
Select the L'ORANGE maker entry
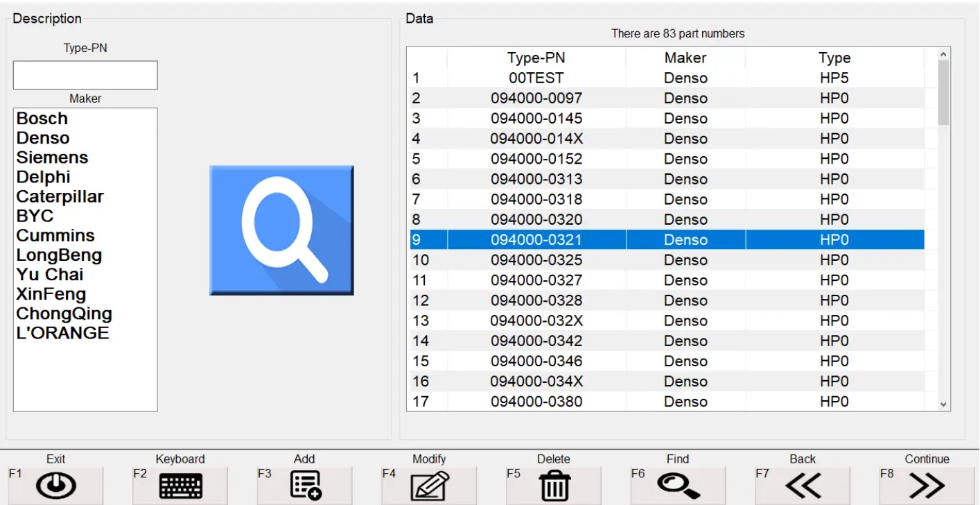click(x=63, y=333)
